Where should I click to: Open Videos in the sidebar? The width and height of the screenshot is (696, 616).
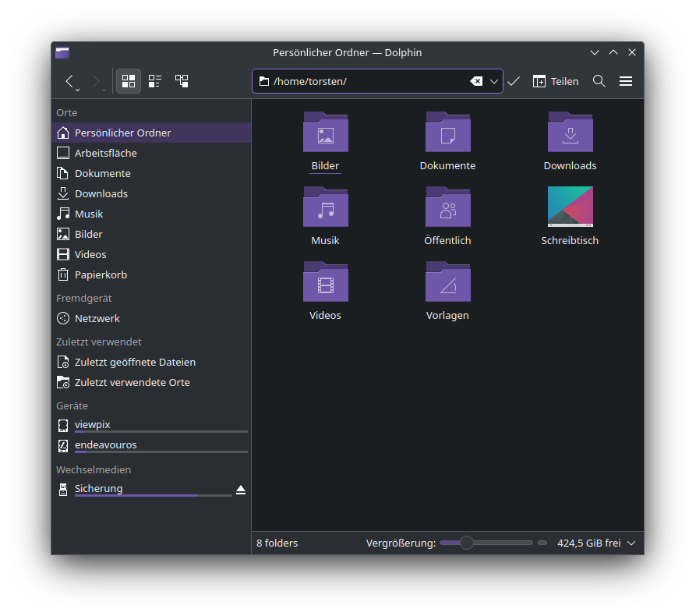tap(151, 254)
